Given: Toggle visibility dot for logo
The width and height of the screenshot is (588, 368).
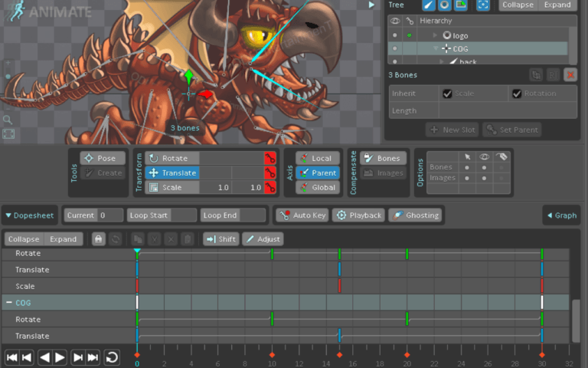Looking at the screenshot, I should click(395, 35).
